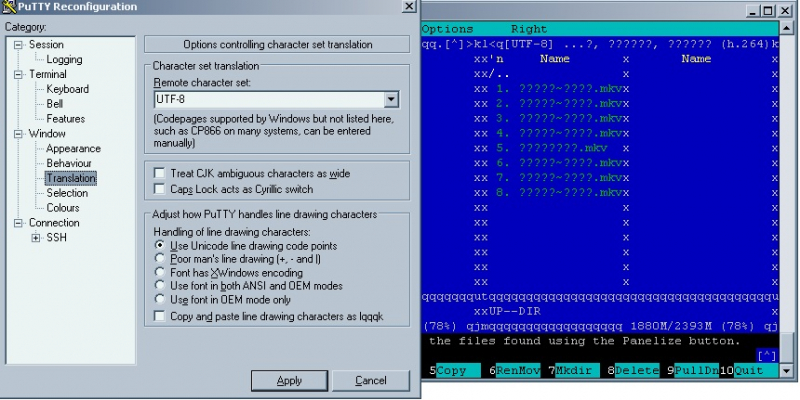This screenshot has height=400, width=800.
Task: Open the Right panel menu
Action: pos(529,30)
